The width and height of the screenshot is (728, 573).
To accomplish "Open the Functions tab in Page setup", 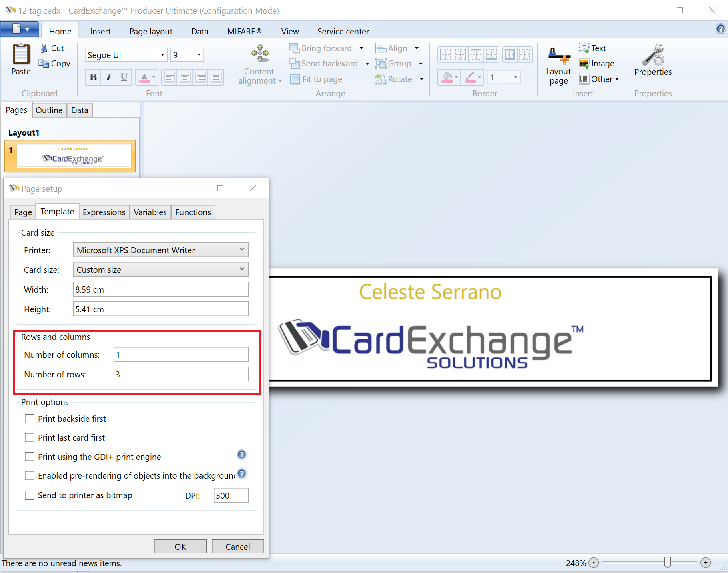I will pyautogui.click(x=193, y=212).
